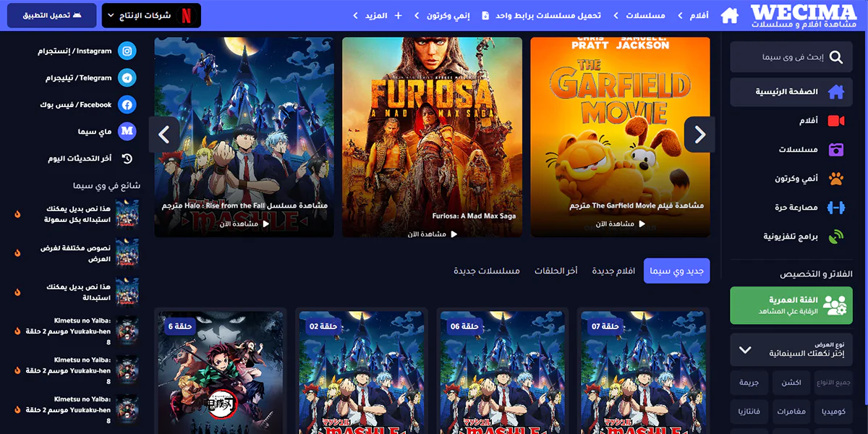Screen dimensions: 868x434
Task: Switch to the أخر الحلقات tab
Action: coord(556,271)
